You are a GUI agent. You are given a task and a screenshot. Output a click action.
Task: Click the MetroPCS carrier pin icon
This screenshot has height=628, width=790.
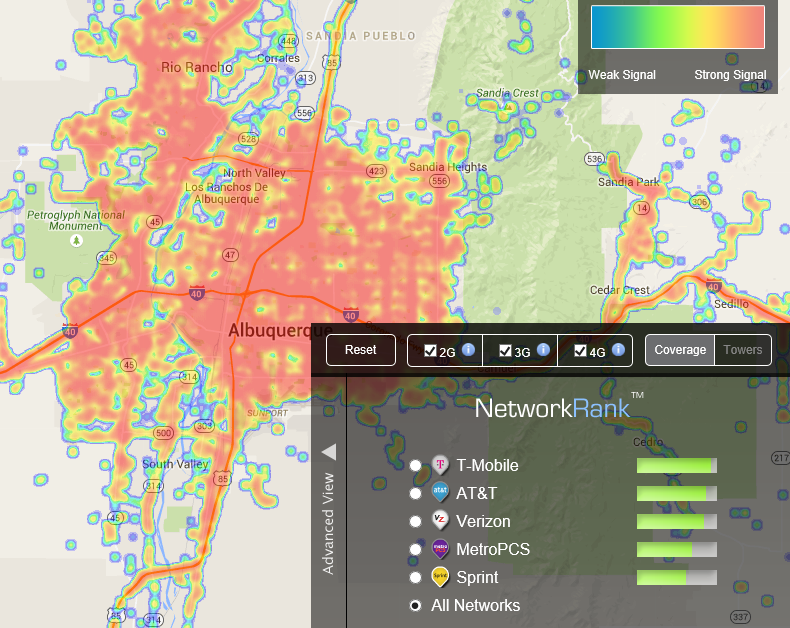tap(440, 548)
